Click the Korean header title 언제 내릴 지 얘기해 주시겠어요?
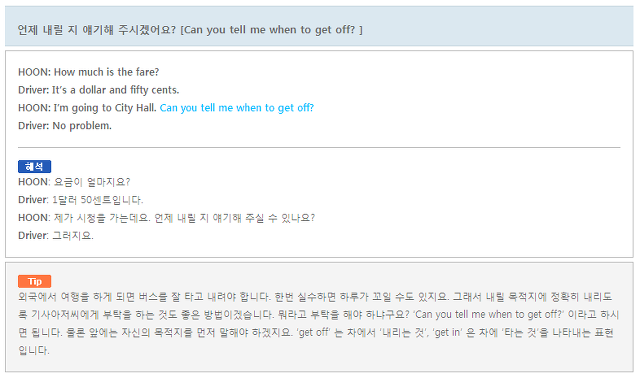 pos(97,30)
